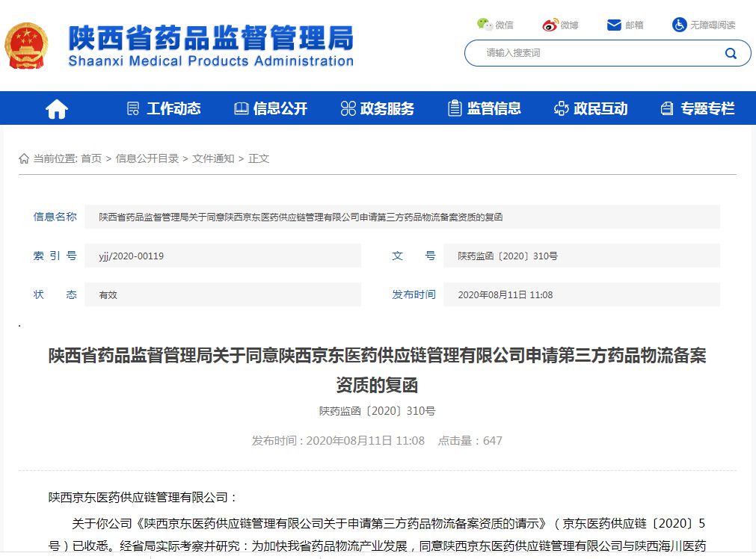The width and height of the screenshot is (756, 559).
Task: Click the 文号 label
Action: pos(414,256)
